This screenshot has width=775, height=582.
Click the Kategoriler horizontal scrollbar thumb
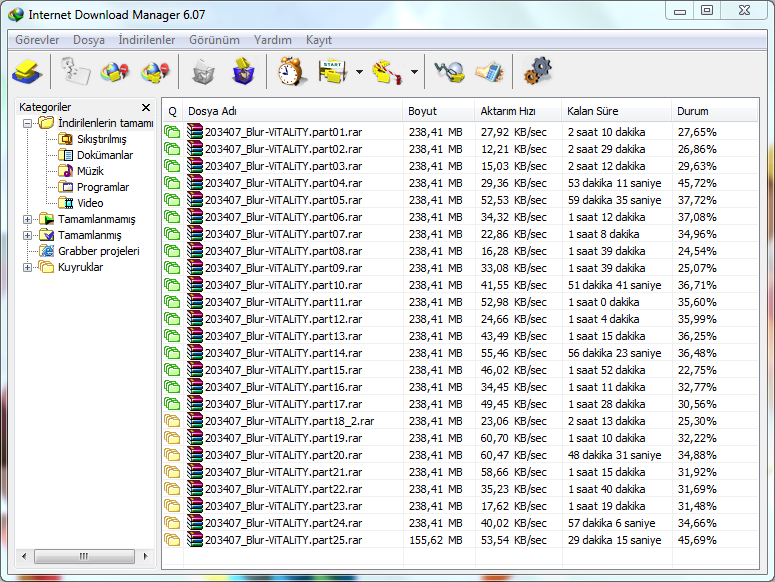click(x=84, y=556)
